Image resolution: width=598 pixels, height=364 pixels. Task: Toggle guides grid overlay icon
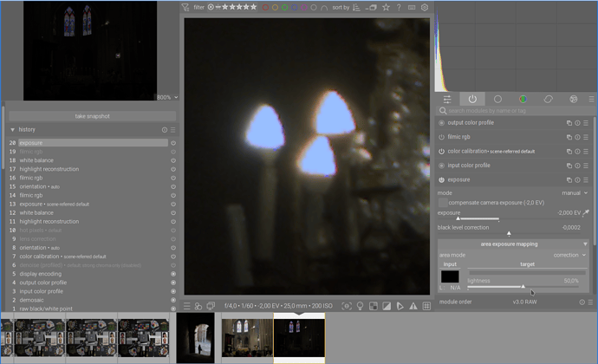tap(426, 306)
